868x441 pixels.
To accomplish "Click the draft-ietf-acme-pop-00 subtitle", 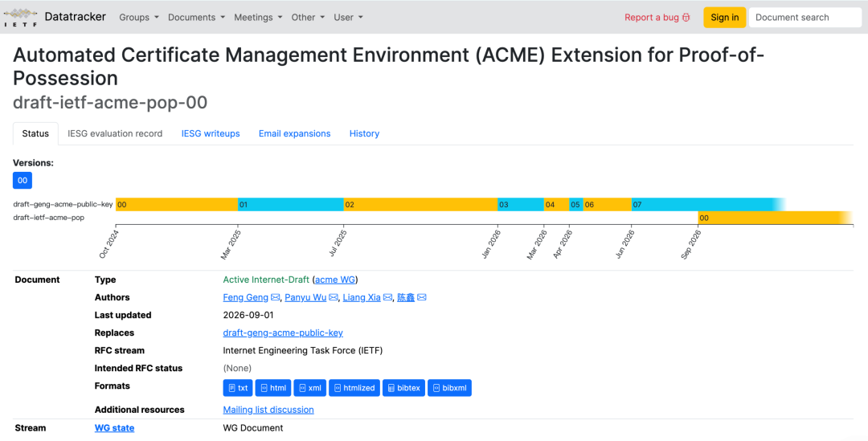I will [x=110, y=102].
